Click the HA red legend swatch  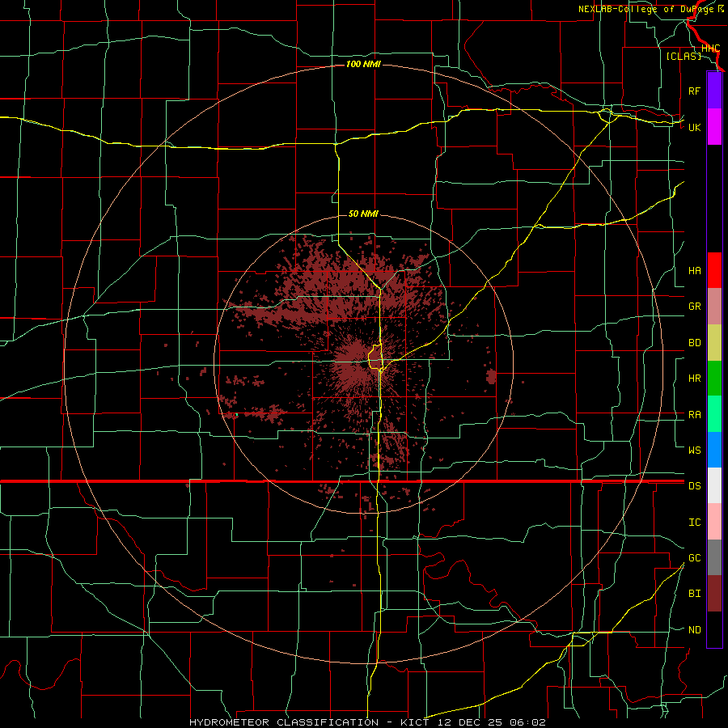pos(714,270)
